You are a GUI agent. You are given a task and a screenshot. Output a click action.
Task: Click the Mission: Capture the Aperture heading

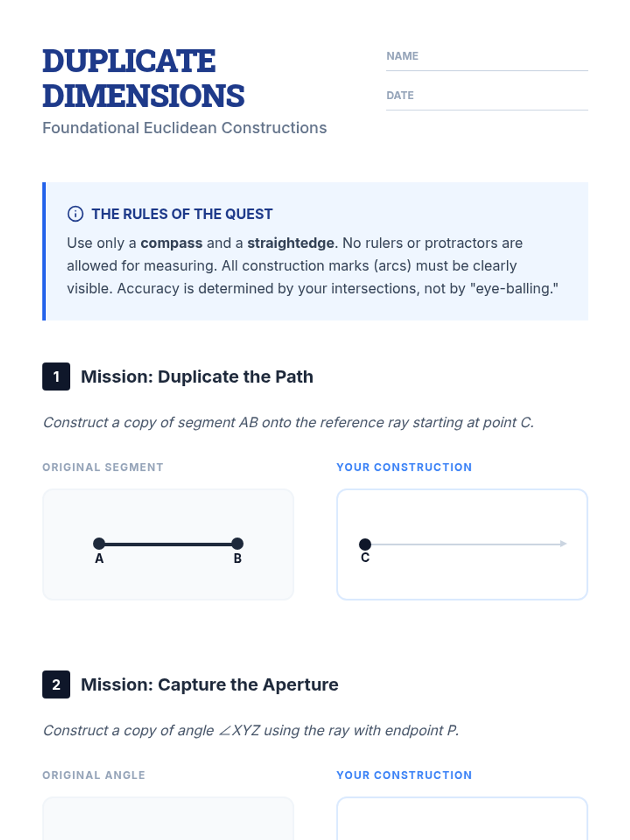point(209,685)
